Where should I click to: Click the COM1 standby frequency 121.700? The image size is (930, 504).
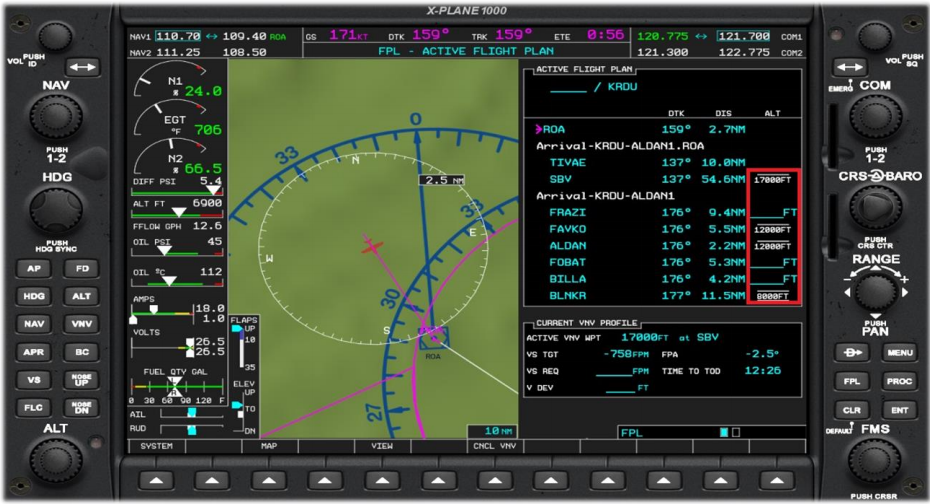743,36
